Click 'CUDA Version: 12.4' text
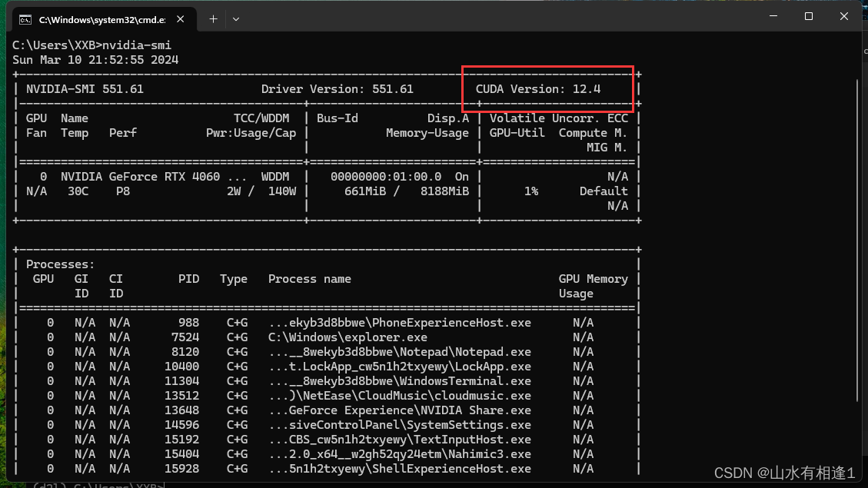This screenshot has width=868, height=488. point(538,89)
